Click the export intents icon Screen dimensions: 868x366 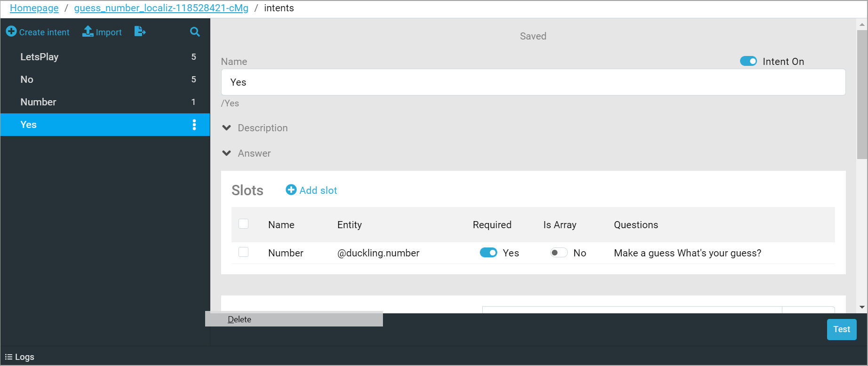pyautogui.click(x=140, y=32)
